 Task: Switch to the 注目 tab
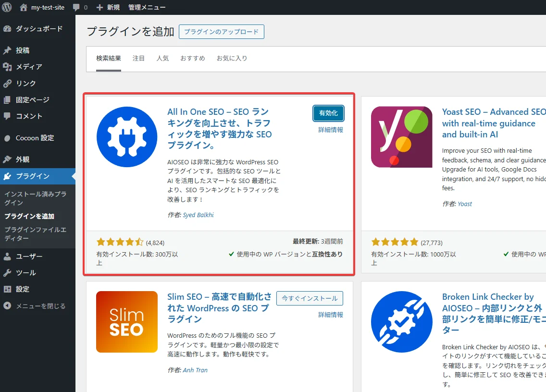138,59
